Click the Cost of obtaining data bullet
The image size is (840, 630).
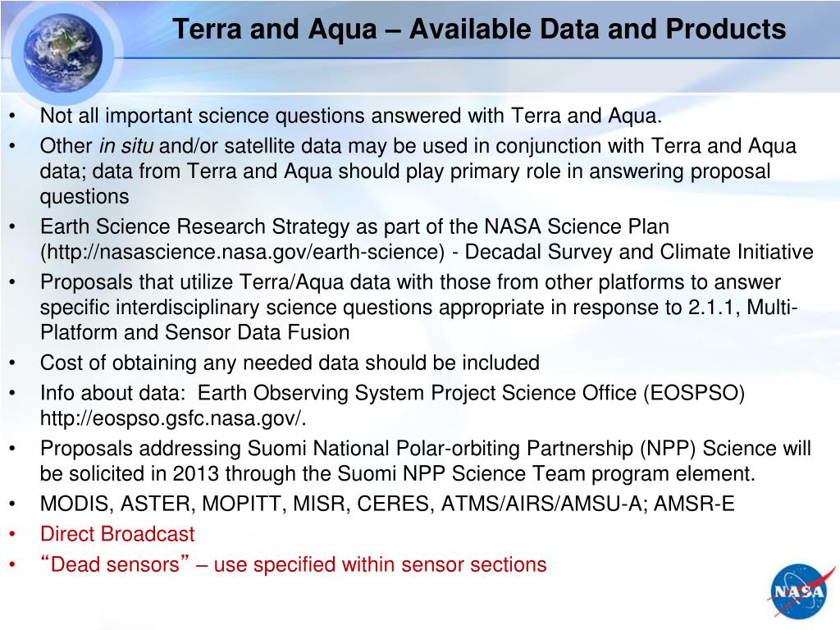[290, 363]
